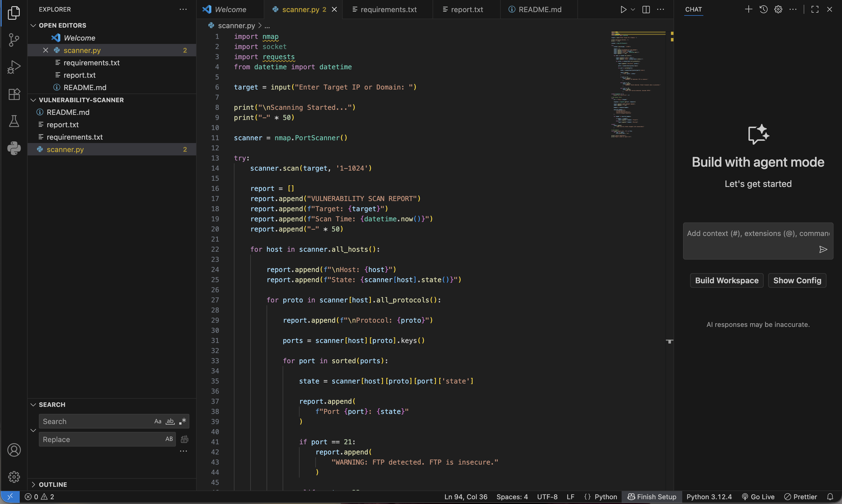
Task: Open the Source Control view
Action: click(x=14, y=40)
